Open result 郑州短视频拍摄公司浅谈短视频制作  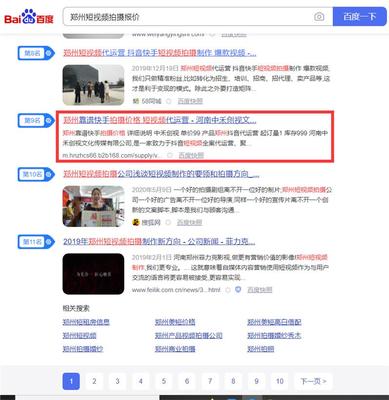coord(161,174)
